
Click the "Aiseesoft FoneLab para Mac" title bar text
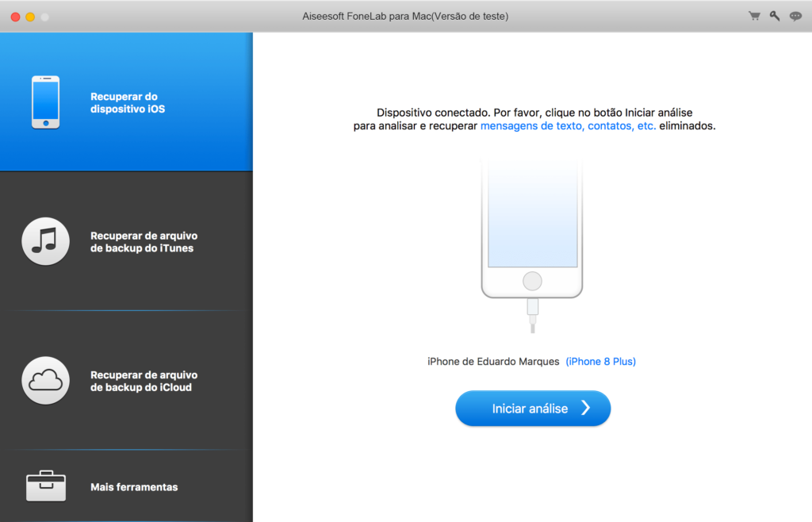(405, 16)
